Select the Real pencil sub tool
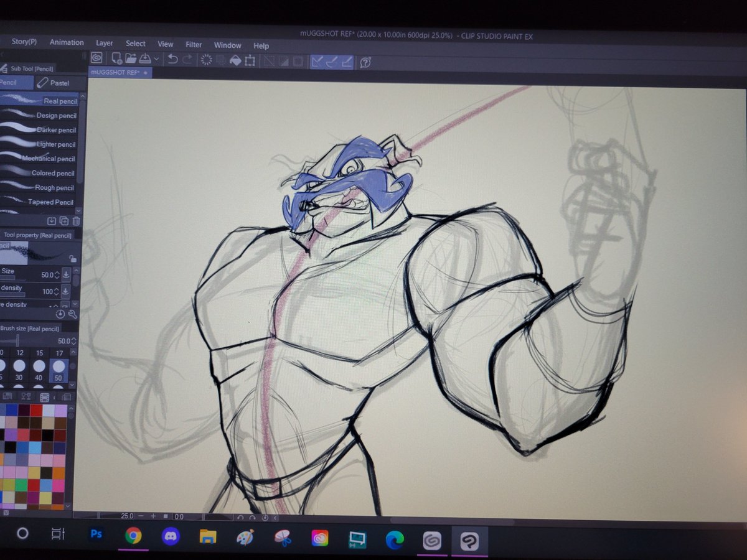 coord(39,101)
